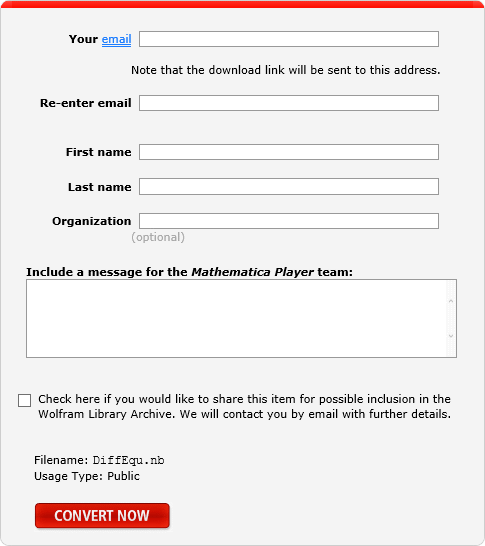Click the message box scroll-down arrow

451,336
